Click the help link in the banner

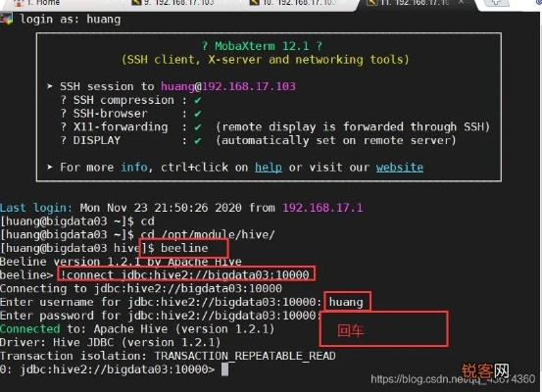point(269,168)
